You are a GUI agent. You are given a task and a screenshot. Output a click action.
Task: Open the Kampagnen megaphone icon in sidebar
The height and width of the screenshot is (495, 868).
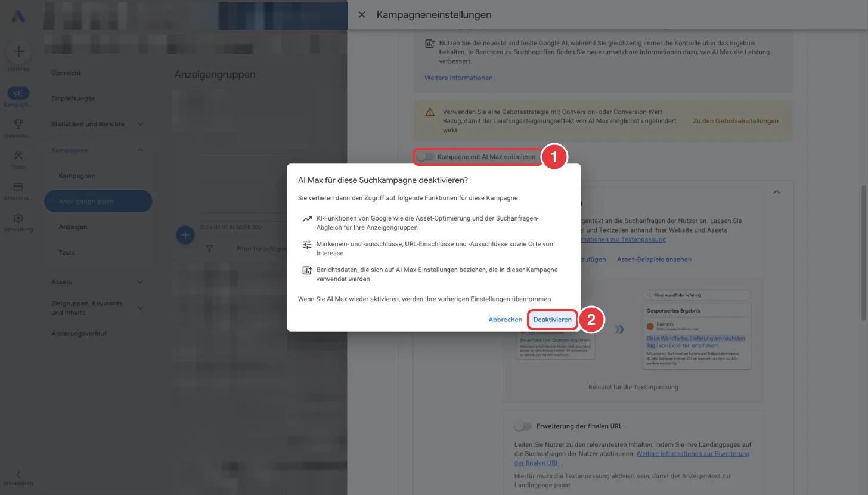(18, 94)
